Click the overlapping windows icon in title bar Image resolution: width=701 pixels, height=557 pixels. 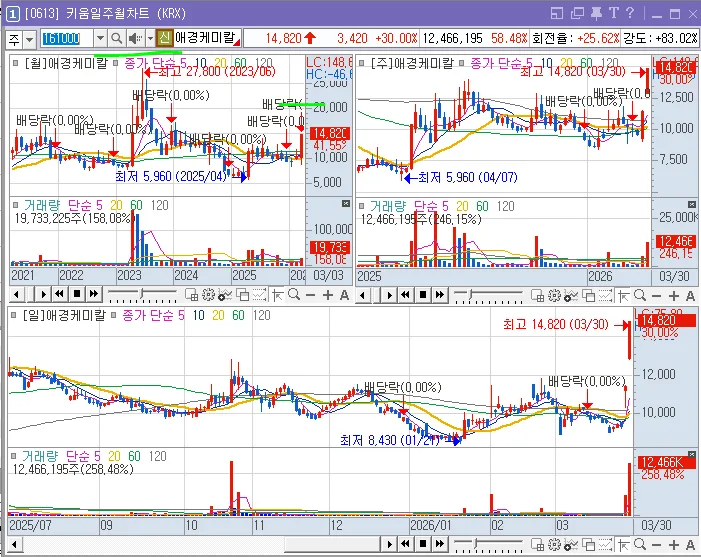click(577, 13)
